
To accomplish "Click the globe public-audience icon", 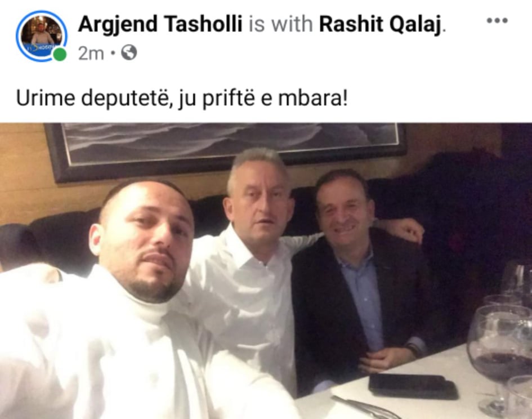I will (x=129, y=53).
